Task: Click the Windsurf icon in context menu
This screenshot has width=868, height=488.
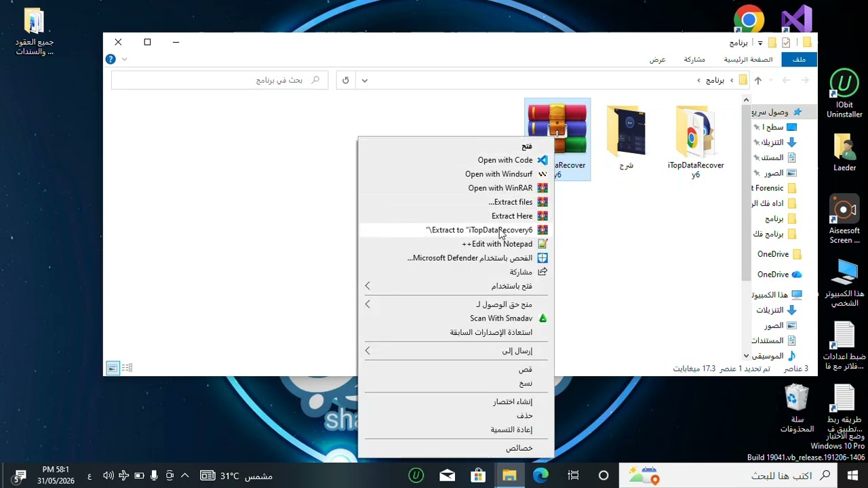Action: (542, 174)
